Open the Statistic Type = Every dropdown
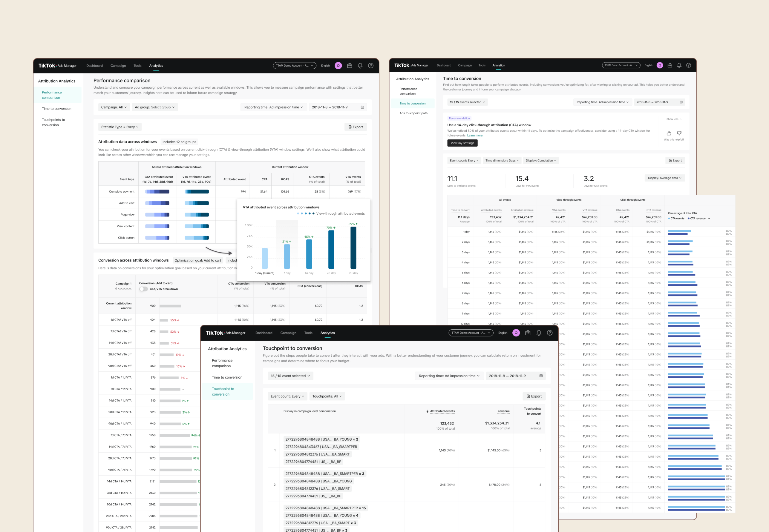 120,127
